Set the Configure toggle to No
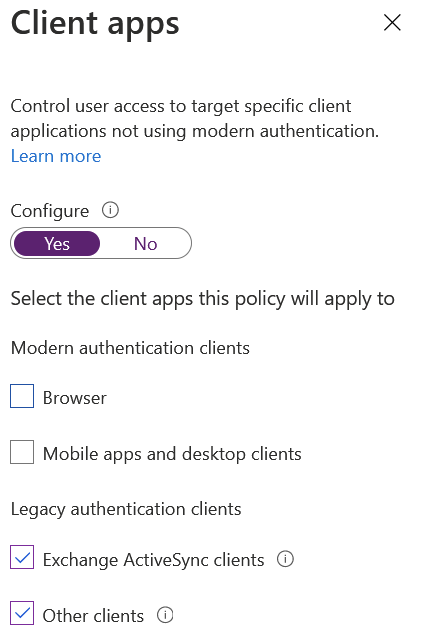 (145, 244)
